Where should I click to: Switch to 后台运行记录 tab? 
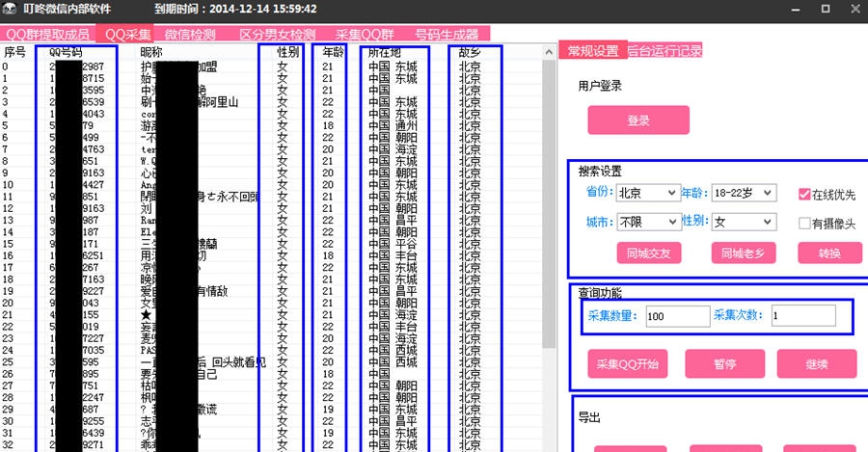coord(665,51)
